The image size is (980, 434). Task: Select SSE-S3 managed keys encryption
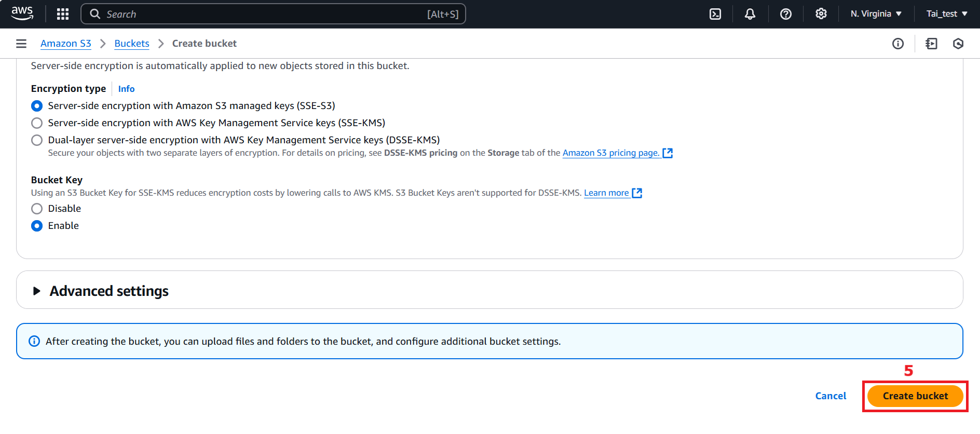[37, 106]
